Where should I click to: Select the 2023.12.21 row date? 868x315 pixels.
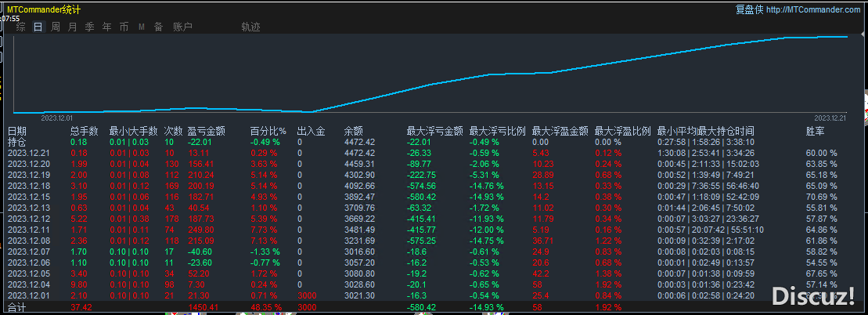[28, 153]
